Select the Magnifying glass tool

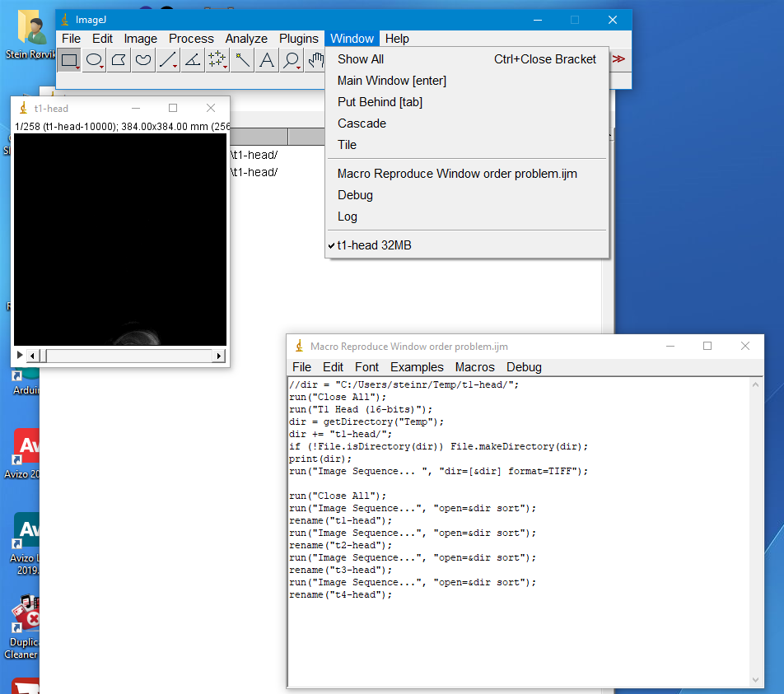(x=291, y=59)
